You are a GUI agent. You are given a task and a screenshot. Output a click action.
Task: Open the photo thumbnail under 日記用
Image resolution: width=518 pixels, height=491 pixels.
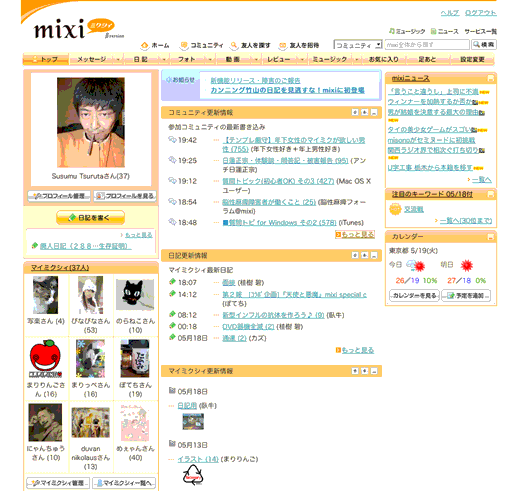193,421
